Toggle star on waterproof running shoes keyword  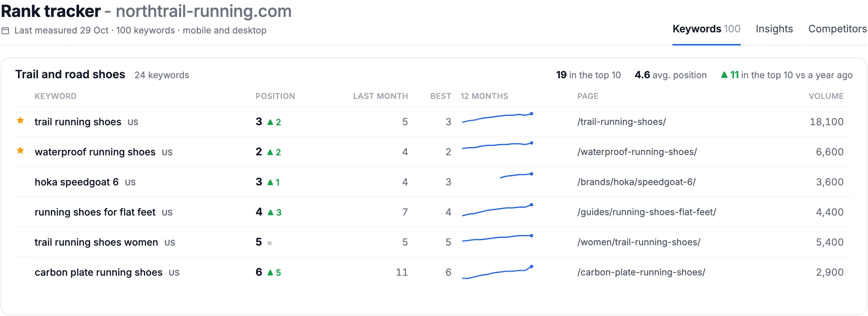(20, 150)
